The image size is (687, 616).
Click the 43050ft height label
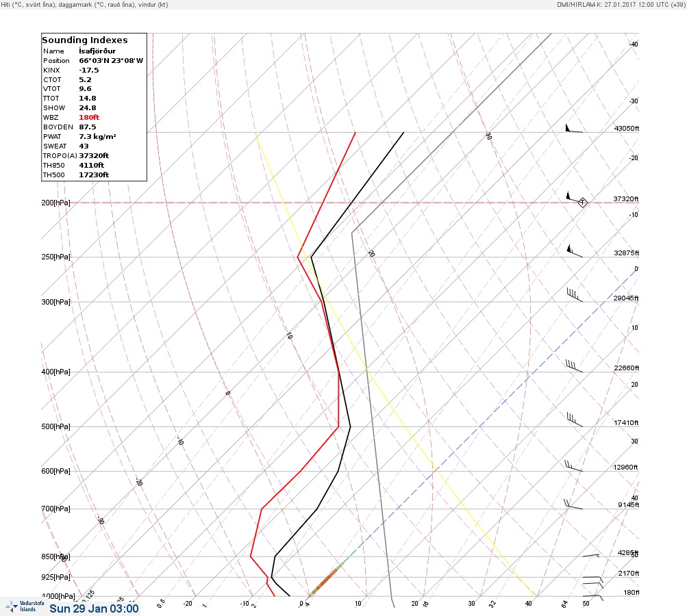pos(627,128)
